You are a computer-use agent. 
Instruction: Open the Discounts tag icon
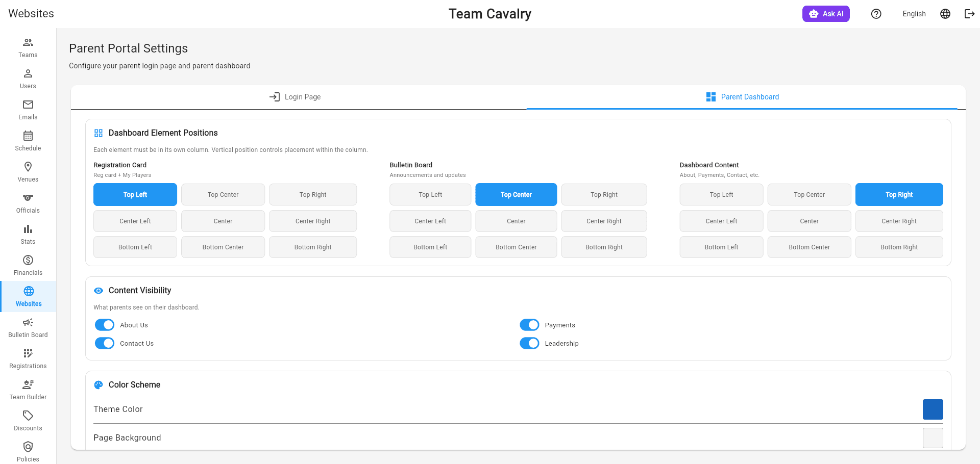pos(28,416)
